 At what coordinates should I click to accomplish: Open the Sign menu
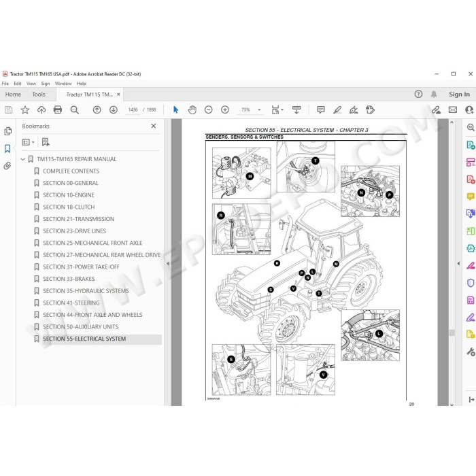(46, 84)
